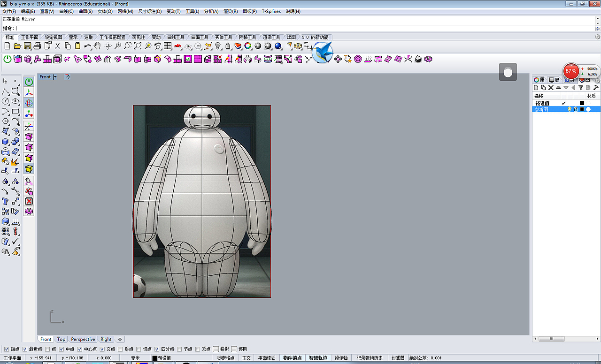601x364 pixels.
Task: Select the Circle tool in left toolbar
Action: click(5, 101)
